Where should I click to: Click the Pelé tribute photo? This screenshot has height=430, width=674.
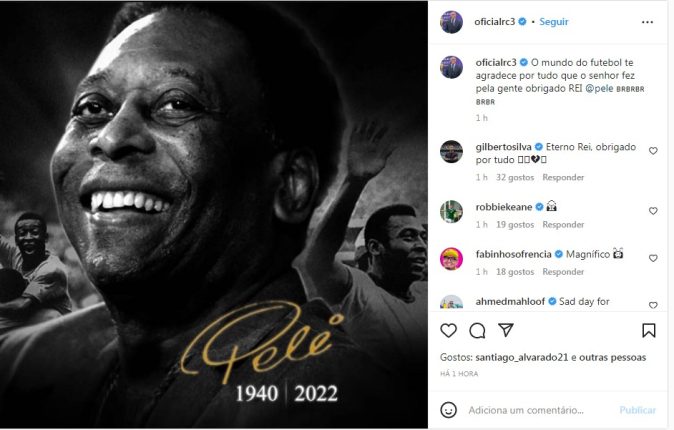point(214,215)
